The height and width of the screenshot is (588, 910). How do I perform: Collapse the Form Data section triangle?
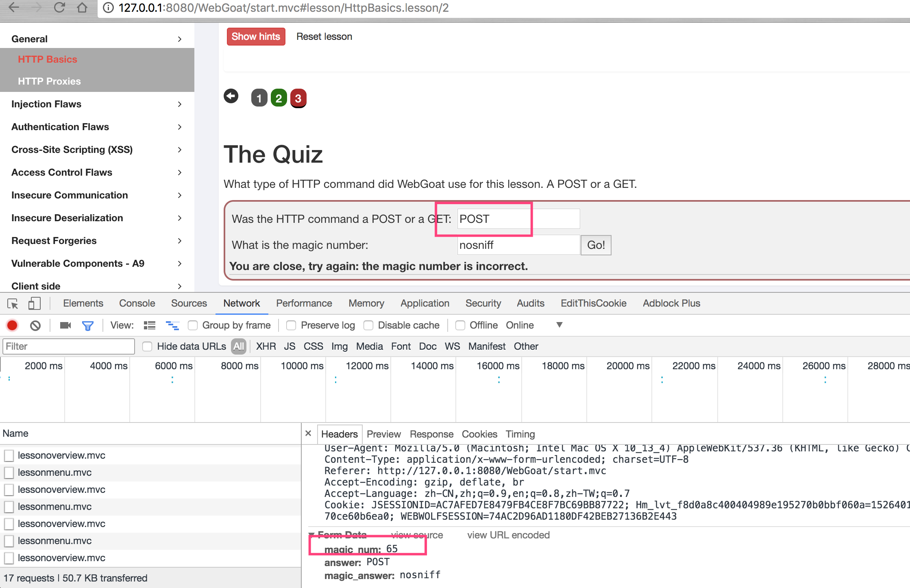click(311, 535)
